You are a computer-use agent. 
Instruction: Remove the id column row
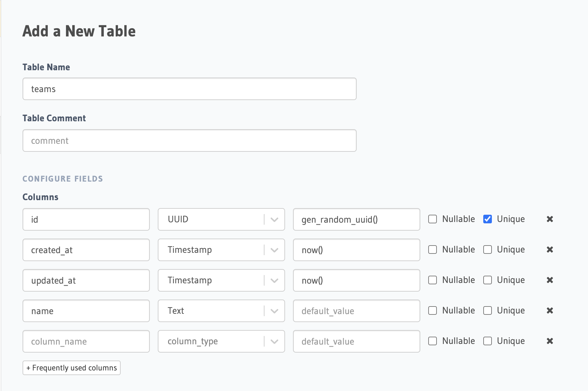pyautogui.click(x=550, y=219)
